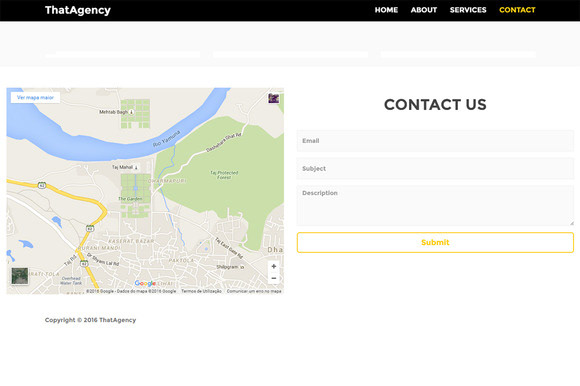The image size is (580, 386).
Task: Switch map to satellite view thumbnail
Action: [20, 276]
